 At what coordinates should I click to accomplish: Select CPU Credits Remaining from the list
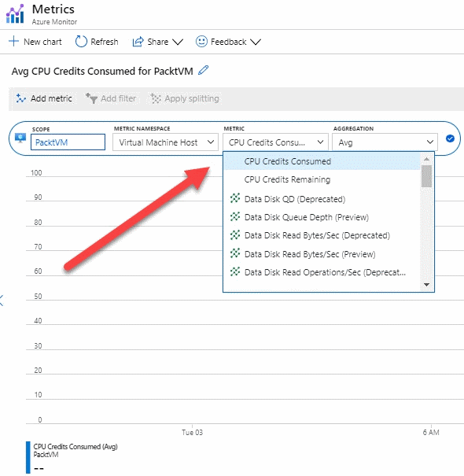[287, 179]
